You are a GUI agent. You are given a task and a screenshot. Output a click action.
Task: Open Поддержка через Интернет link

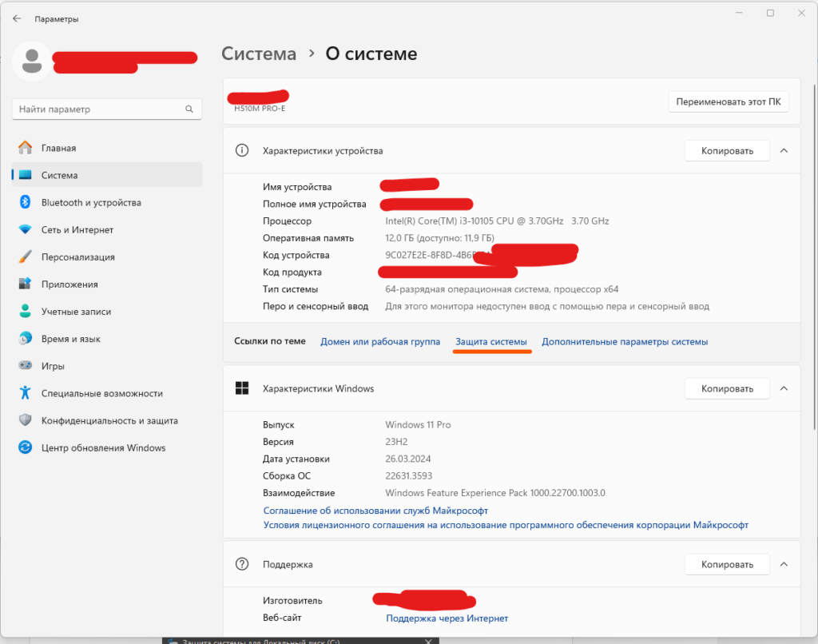click(x=447, y=618)
